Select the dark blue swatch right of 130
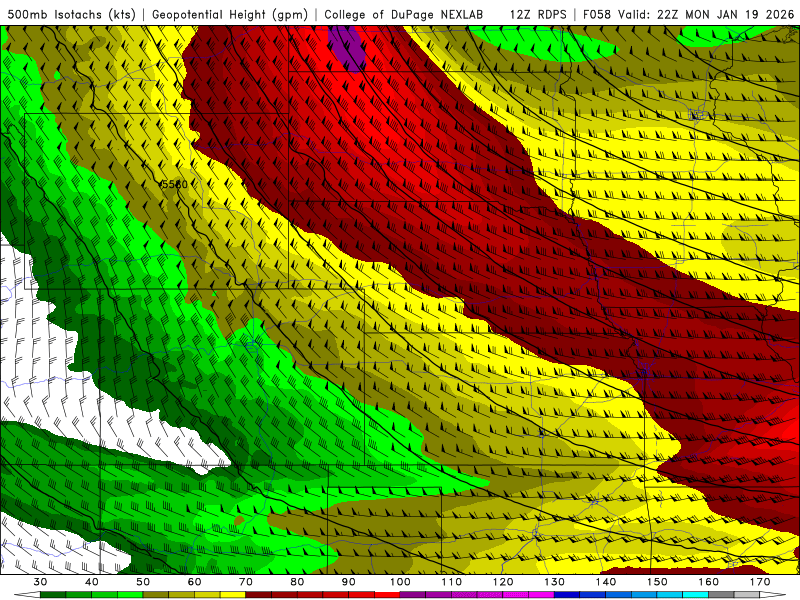This screenshot has height=600, width=800. pos(567,594)
